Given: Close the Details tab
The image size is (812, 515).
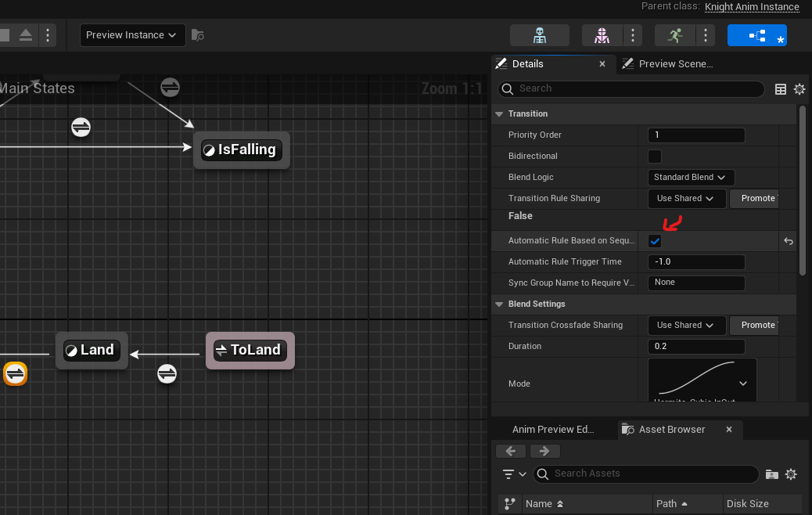Looking at the screenshot, I should (602, 63).
